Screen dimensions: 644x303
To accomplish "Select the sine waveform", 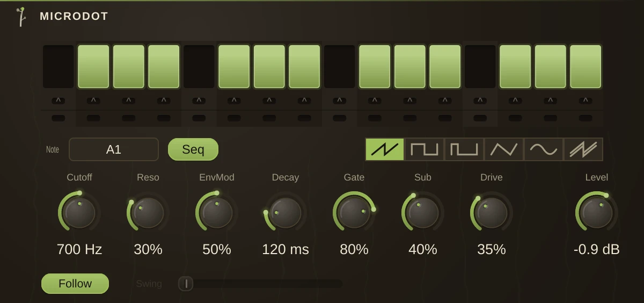I will (x=544, y=149).
